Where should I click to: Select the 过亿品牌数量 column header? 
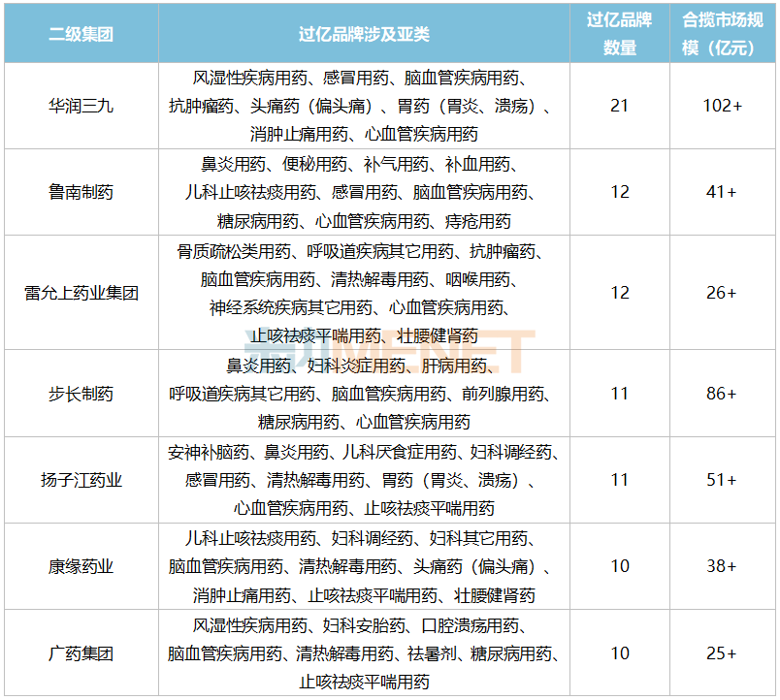[x=619, y=34]
